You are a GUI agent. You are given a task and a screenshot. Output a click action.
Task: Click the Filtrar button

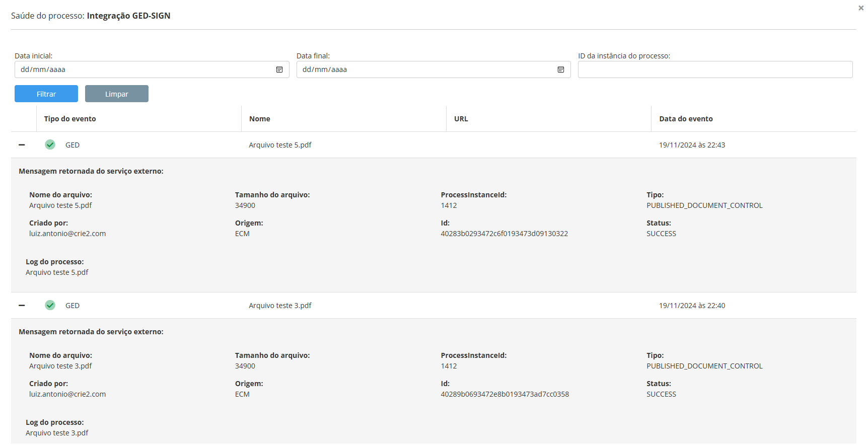(46, 94)
